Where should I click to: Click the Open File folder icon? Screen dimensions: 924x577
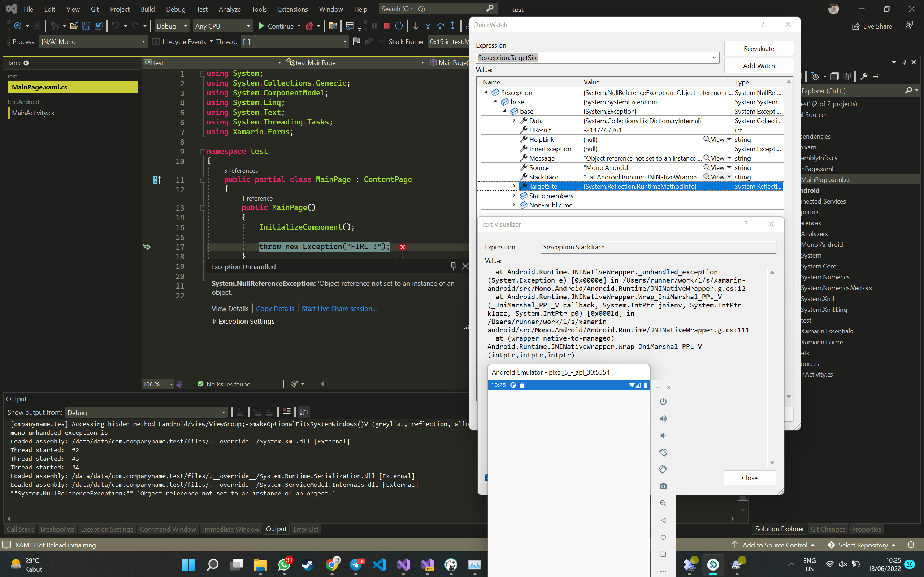74,26
